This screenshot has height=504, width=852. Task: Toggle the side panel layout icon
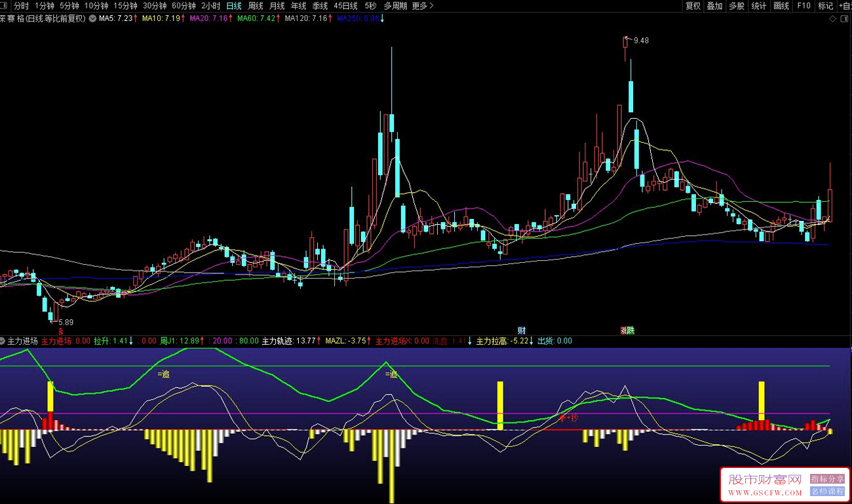click(x=843, y=19)
